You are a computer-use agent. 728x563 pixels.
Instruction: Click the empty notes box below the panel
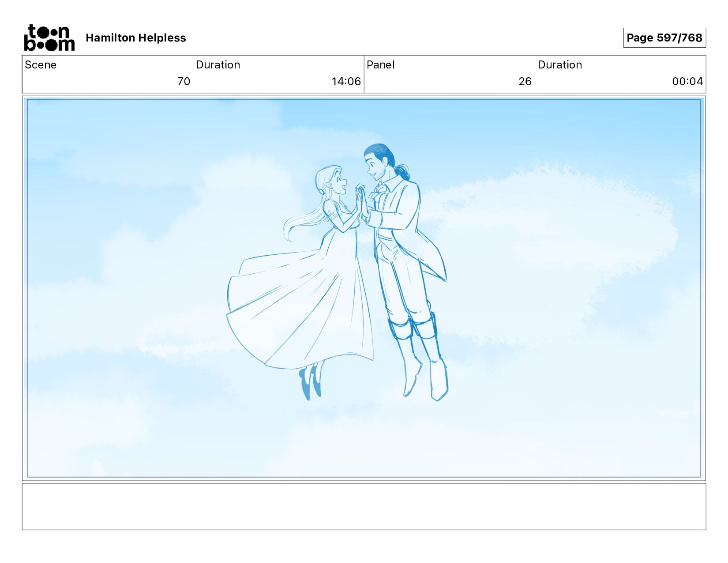(x=364, y=507)
